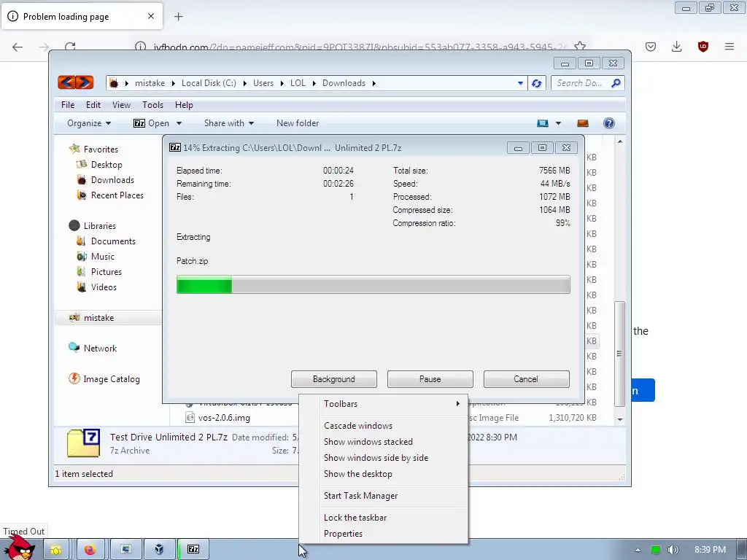Open Firefox downloads arrow icon
This screenshot has width=747, height=560.
(x=676, y=47)
